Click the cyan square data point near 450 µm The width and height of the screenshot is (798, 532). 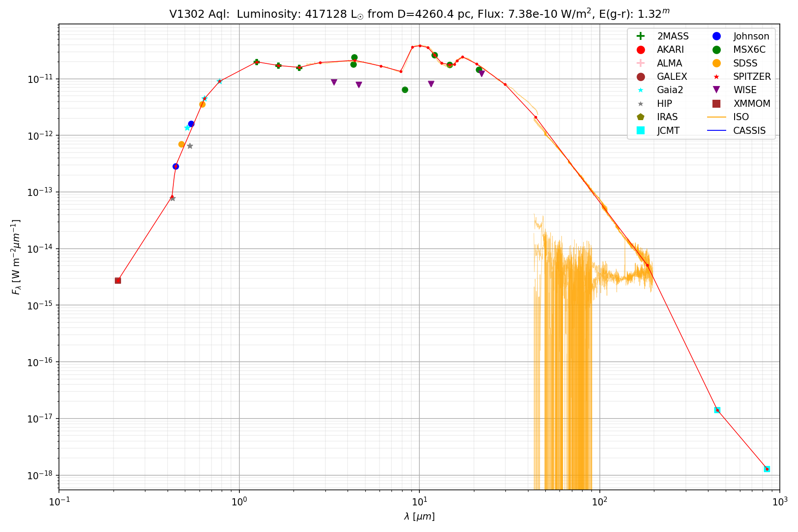click(x=717, y=410)
